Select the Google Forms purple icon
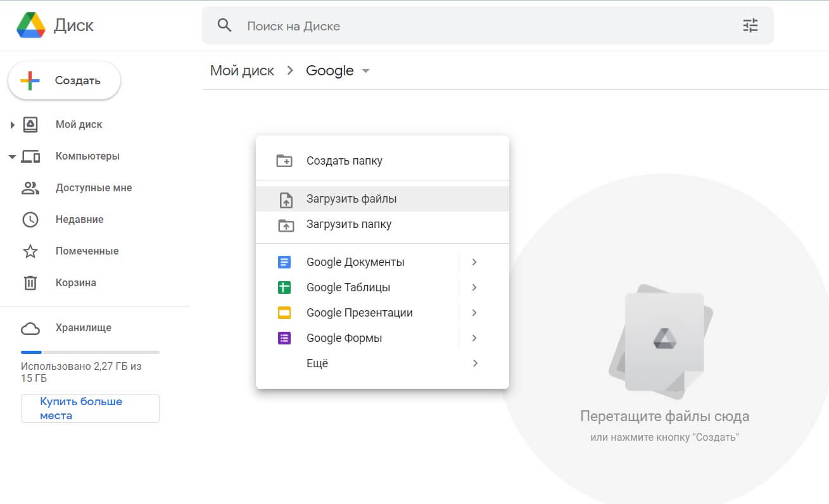 pyautogui.click(x=284, y=338)
